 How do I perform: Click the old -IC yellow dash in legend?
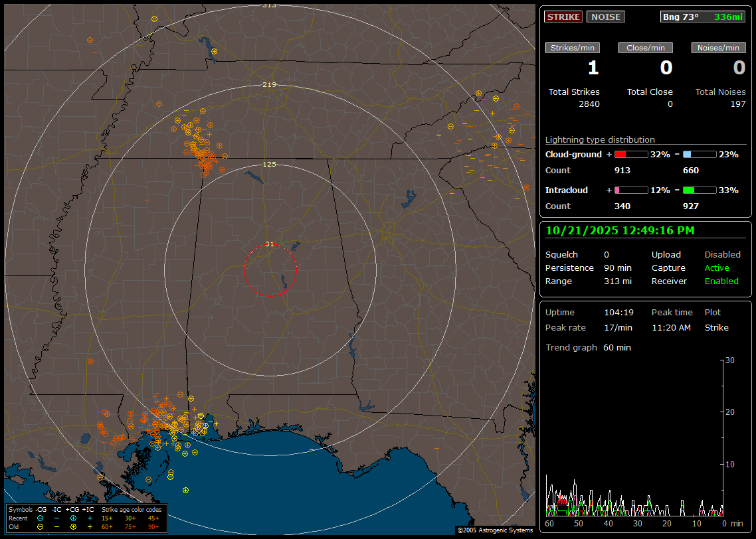[x=57, y=526]
